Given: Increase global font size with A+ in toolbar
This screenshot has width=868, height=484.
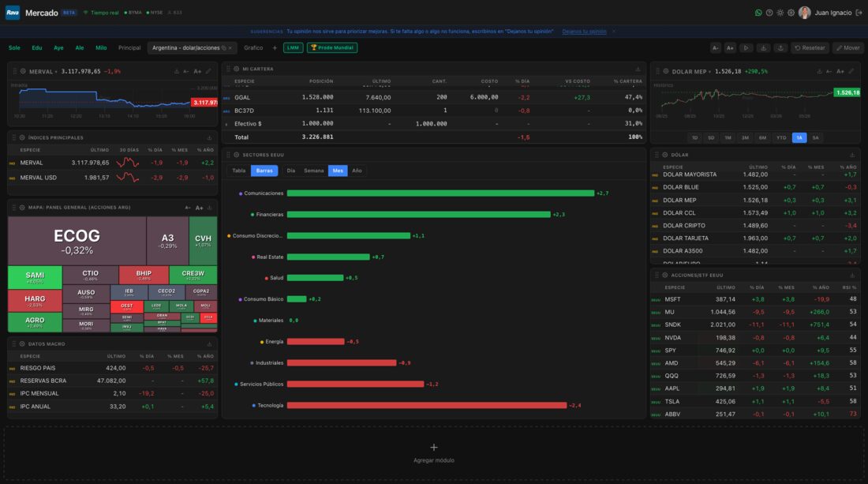Looking at the screenshot, I should click(x=730, y=48).
